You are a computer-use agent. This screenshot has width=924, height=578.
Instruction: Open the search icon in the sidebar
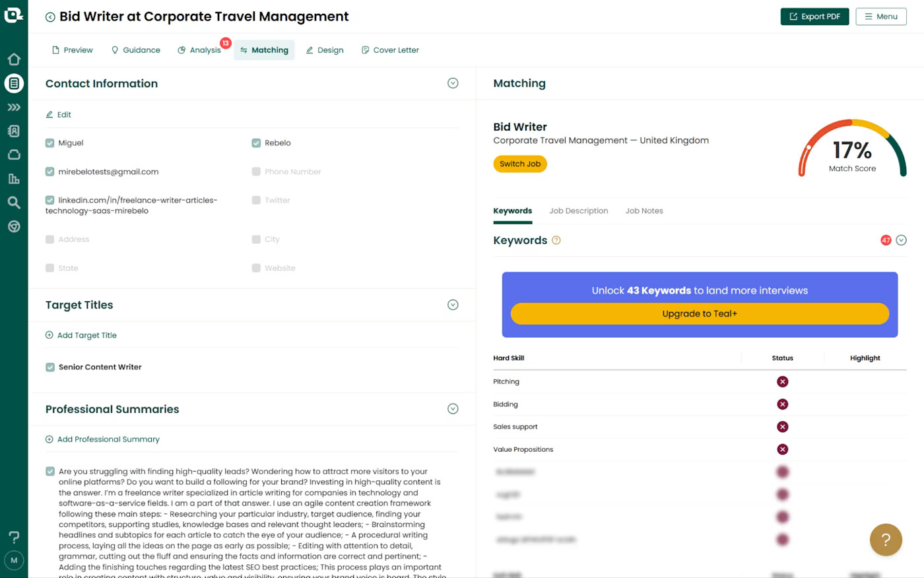tap(14, 203)
